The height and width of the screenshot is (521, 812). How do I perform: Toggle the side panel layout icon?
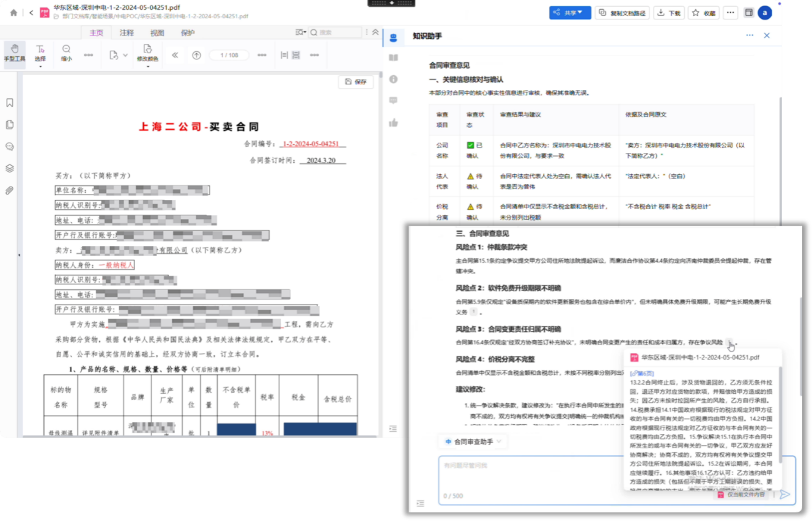748,12
